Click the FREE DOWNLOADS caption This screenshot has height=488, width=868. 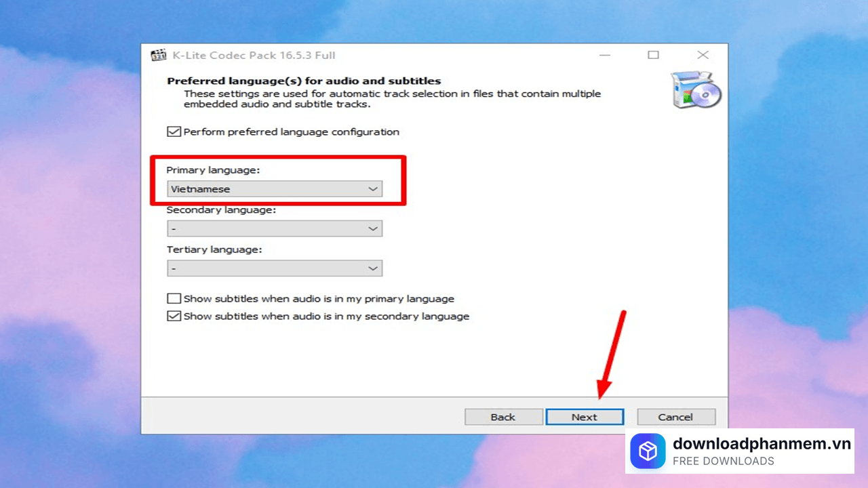pyautogui.click(x=723, y=462)
